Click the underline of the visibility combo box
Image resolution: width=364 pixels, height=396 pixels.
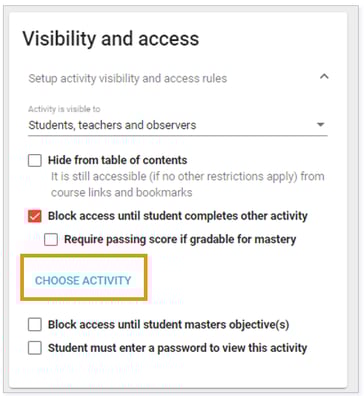(x=178, y=135)
